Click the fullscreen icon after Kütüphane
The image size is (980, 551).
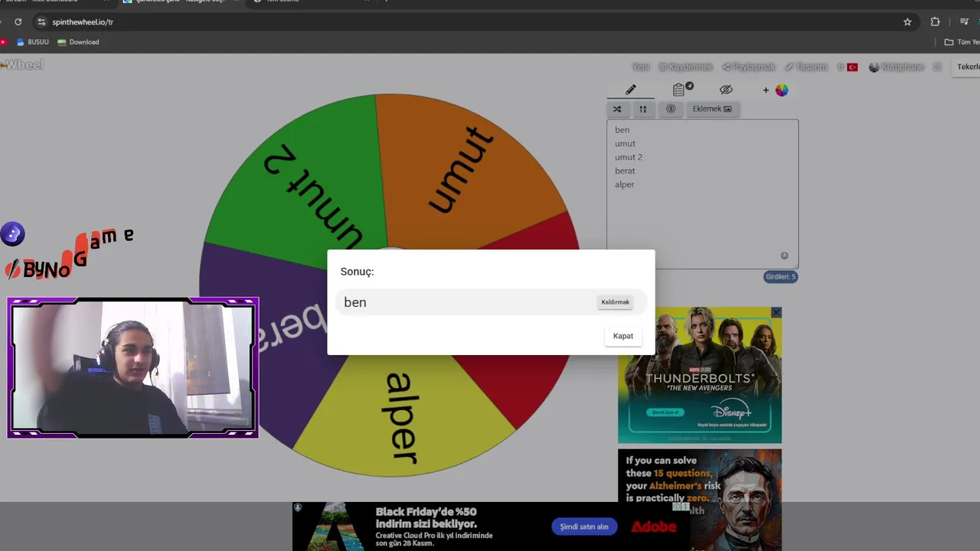tap(936, 67)
